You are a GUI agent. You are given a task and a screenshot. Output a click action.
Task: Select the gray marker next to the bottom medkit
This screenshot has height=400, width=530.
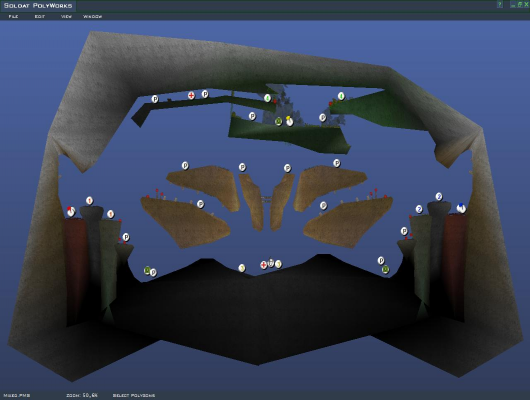[x=271, y=263]
